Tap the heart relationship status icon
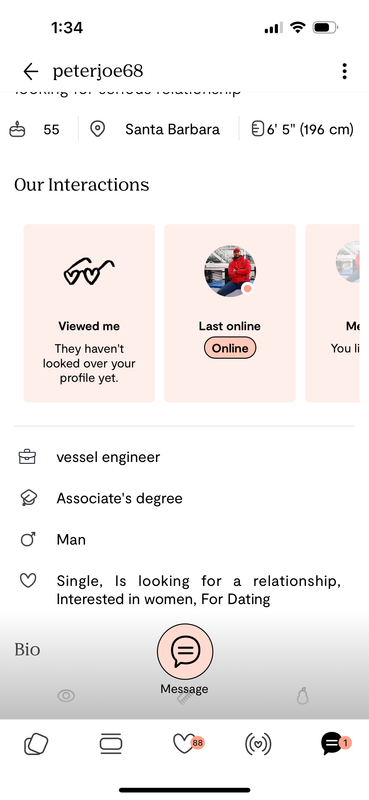Viewport: 369px width, 800px height. pos(28,581)
